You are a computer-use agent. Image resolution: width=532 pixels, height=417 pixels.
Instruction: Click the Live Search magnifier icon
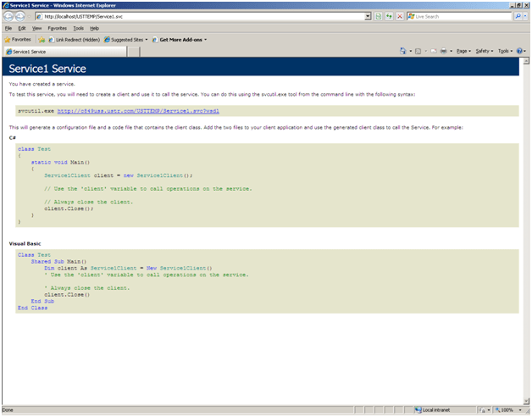518,16
